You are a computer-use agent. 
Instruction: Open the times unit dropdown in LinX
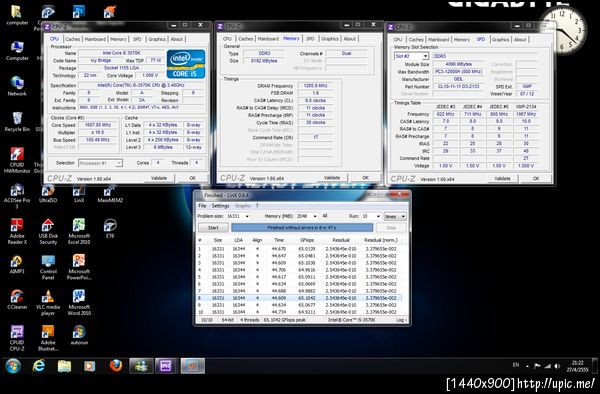(x=395, y=217)
